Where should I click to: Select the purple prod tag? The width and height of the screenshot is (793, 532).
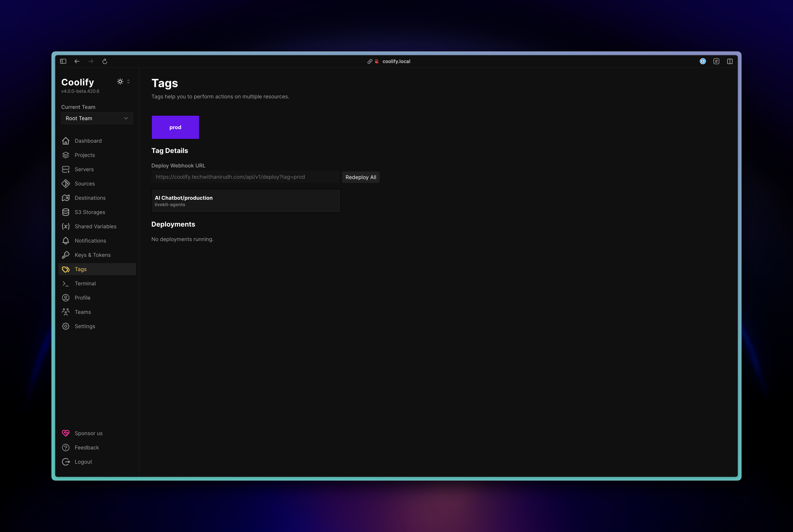point(175,127)
